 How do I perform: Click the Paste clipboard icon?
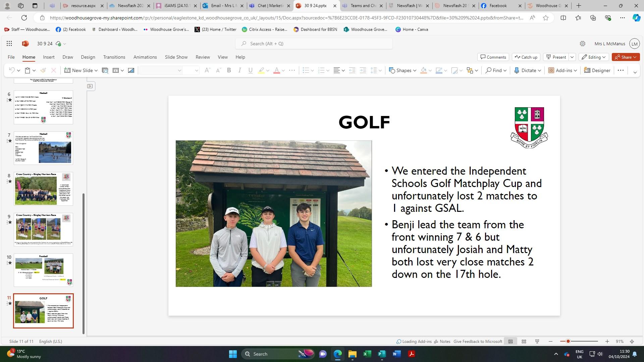28,70
